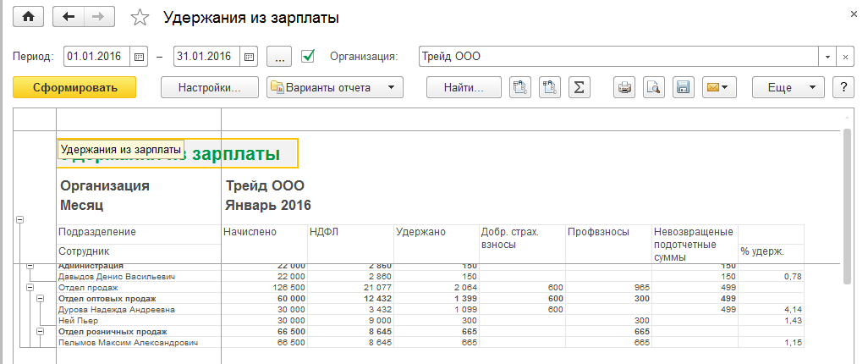Viewport: 868px width, 364px height.
Task: Collapse the Отдел продаж group
Action: [30, 288]
